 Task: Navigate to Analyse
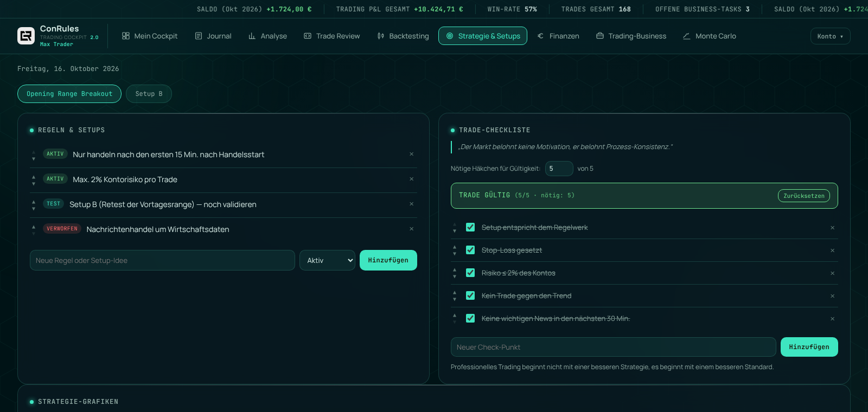267,36
